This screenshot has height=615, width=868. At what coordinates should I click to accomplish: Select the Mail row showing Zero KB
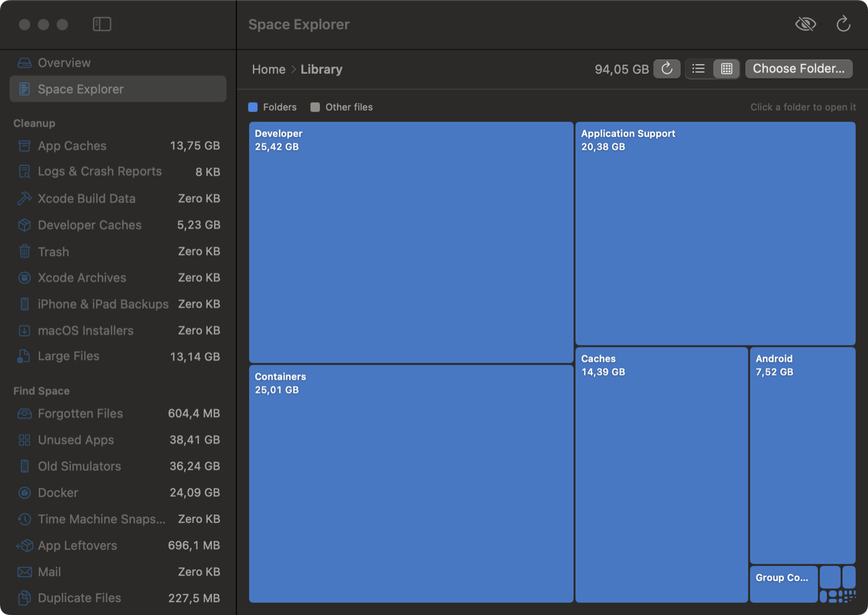118,572
